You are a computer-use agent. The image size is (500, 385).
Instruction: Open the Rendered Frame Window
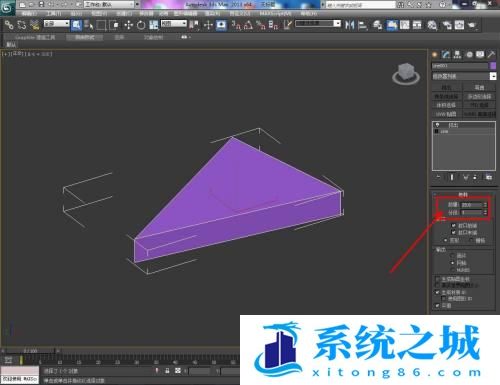459,25
